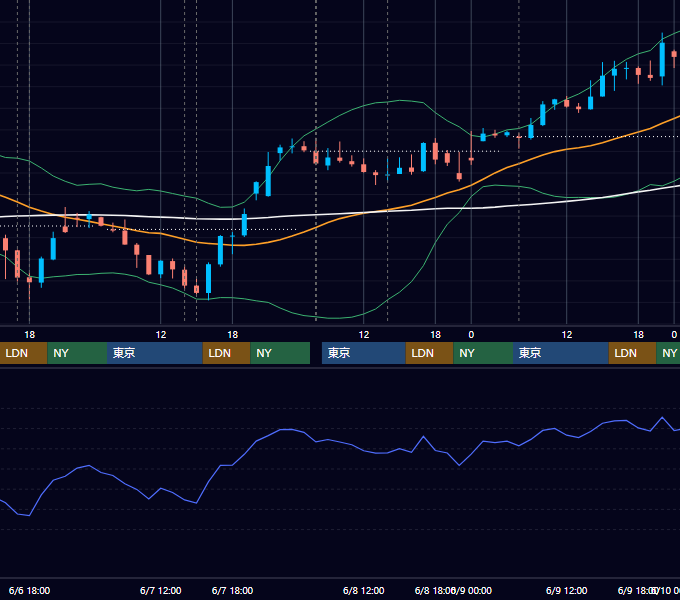680x600 pixels.
Task: Select the 東京 session block on 6/9
Action: 560,353
